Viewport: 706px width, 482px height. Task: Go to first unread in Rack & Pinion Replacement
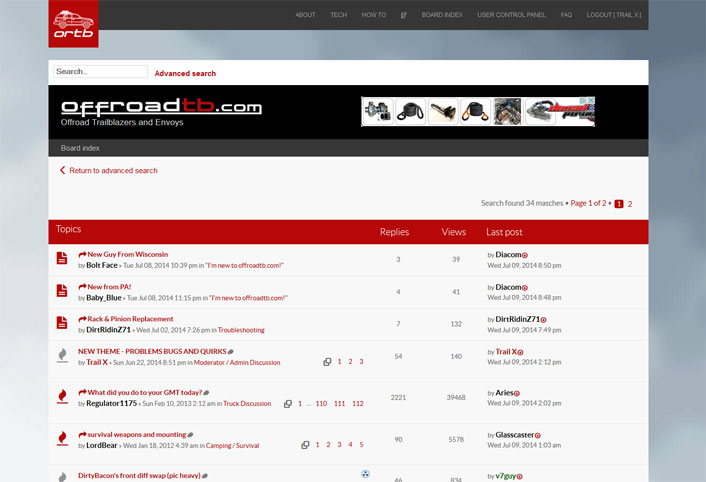pos(82,319)
